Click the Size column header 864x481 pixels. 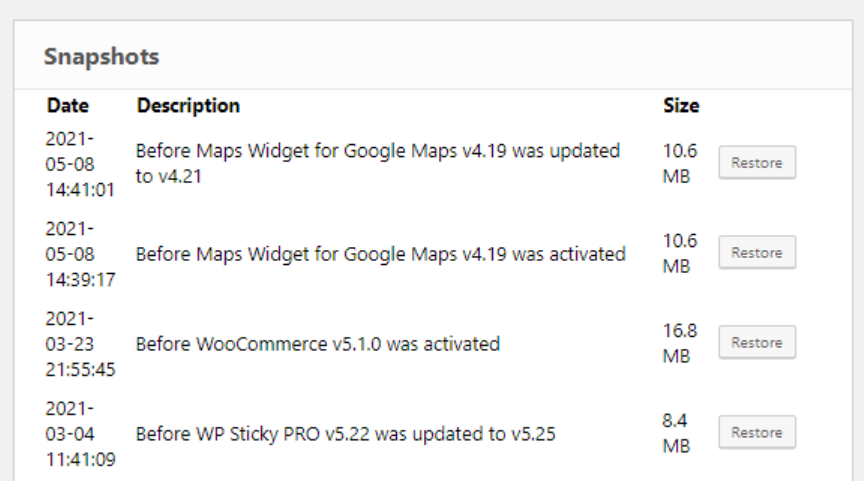click(x=681, y=105)
